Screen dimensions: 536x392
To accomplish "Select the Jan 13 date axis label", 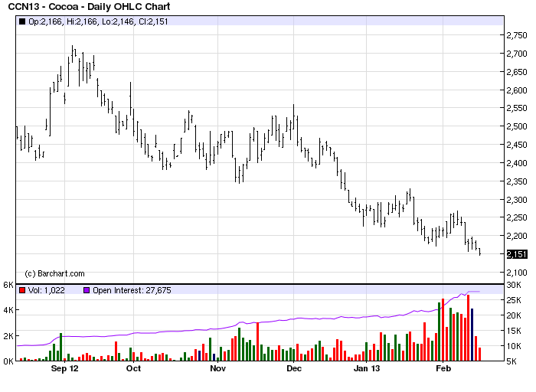I will (367, 368).
